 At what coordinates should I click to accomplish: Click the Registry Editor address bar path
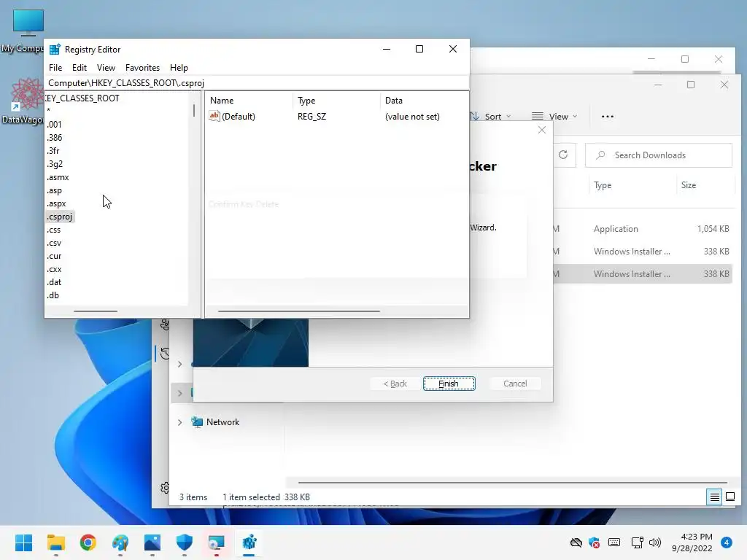click(x=256, y=83)
